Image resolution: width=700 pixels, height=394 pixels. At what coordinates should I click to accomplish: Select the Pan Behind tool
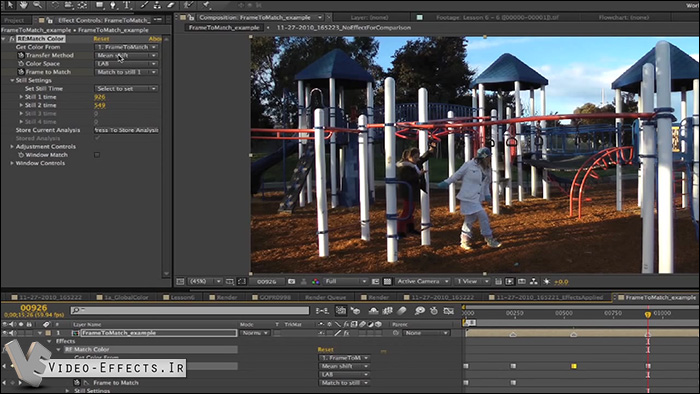pos(83,5)
